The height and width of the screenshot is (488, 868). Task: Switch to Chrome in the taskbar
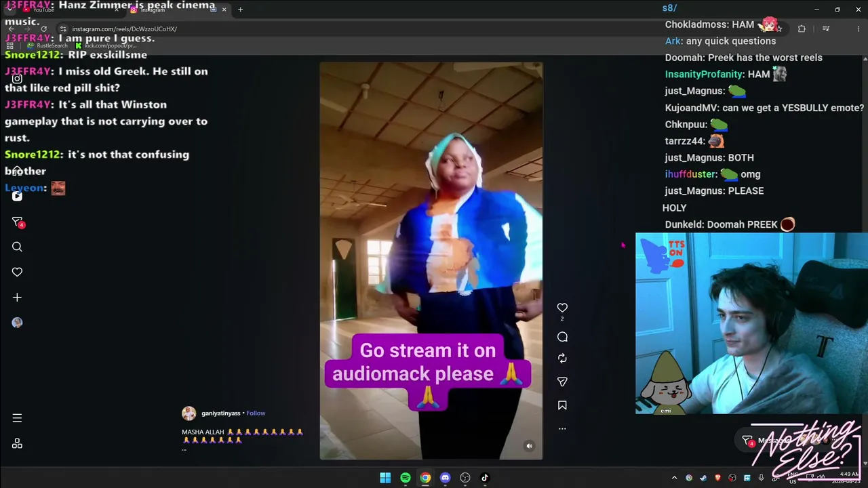[x=425, y=478]
